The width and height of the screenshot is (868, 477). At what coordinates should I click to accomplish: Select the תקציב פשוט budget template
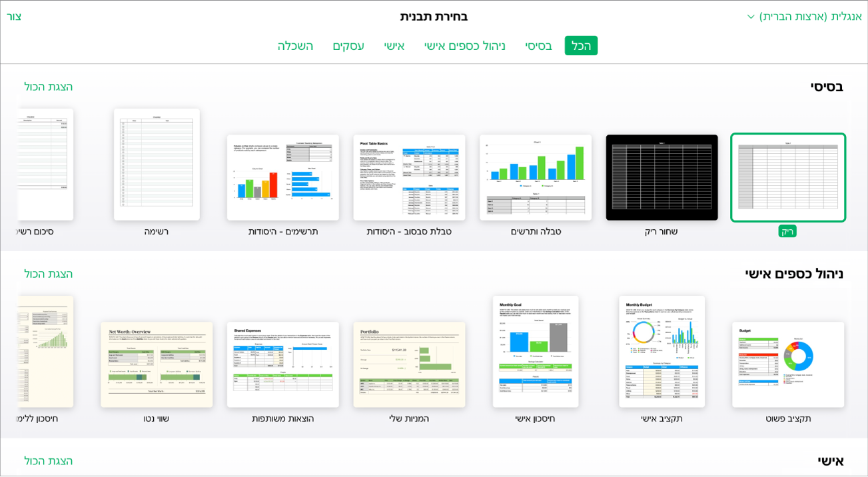[x=788, y=364]
